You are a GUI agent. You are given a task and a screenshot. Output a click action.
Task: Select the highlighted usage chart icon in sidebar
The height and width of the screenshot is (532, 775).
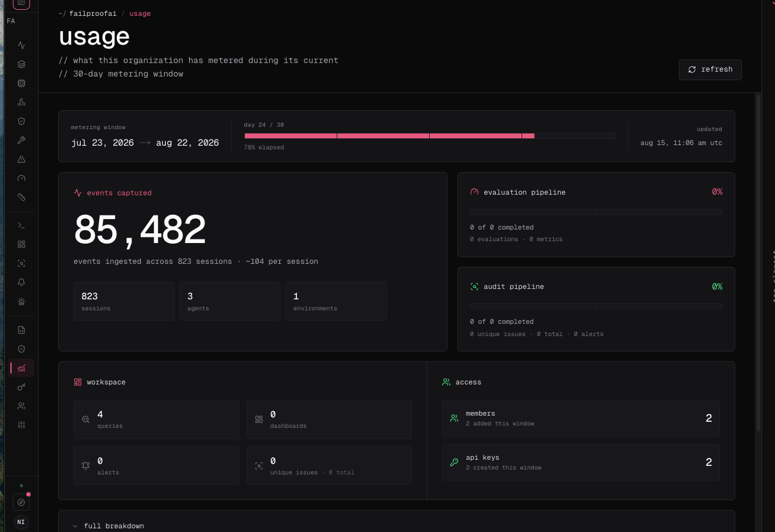(21, 368)
